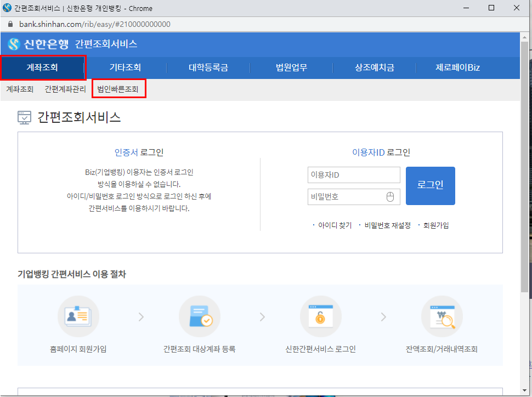This screenshot has width=532, height=397.
Task: Click the 회원가입 link below login
Action: [436, 225]
